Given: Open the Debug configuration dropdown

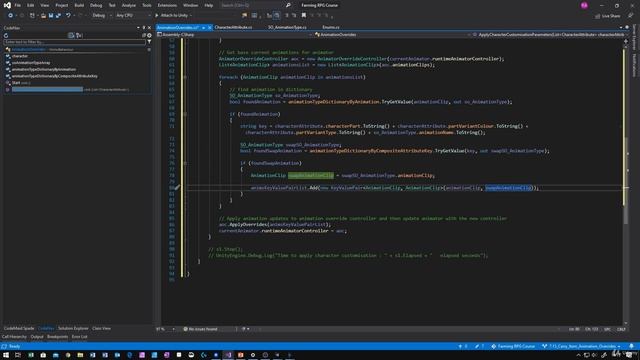Looking at the screenshot, I should pyautogui.click(x=101, y=16).
